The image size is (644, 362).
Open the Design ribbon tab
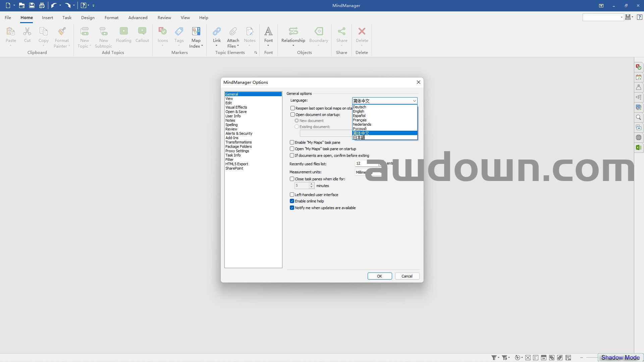click(88, 17)
